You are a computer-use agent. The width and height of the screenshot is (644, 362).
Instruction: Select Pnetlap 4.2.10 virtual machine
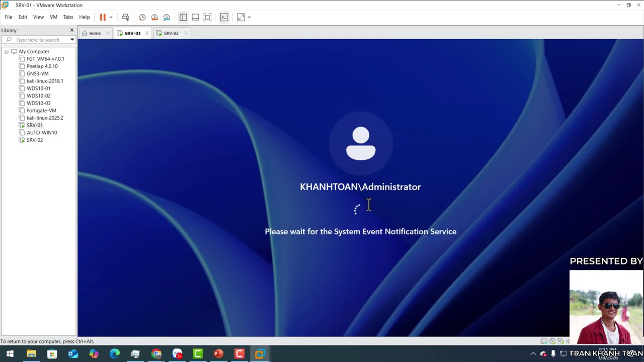[42, 66]
